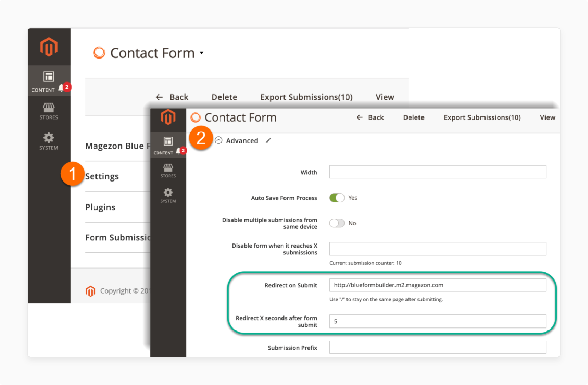Click View in the front window header

[x=547, y=117]
